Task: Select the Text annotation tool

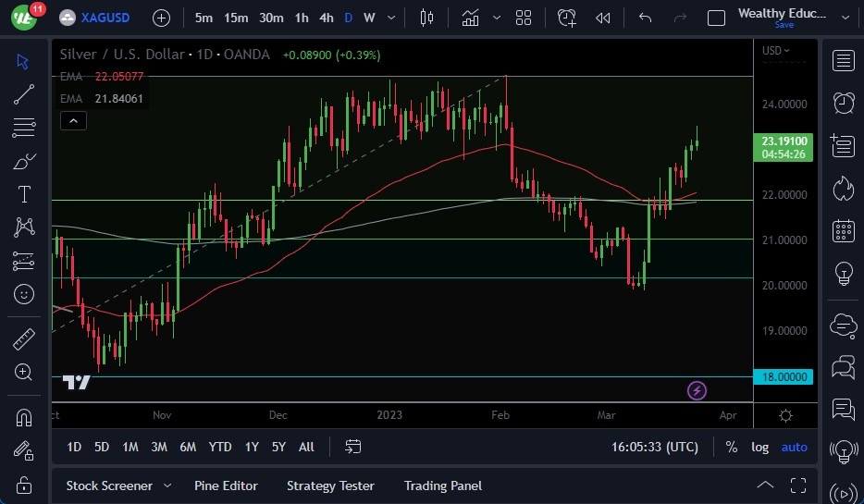Action: click(24, 194)
